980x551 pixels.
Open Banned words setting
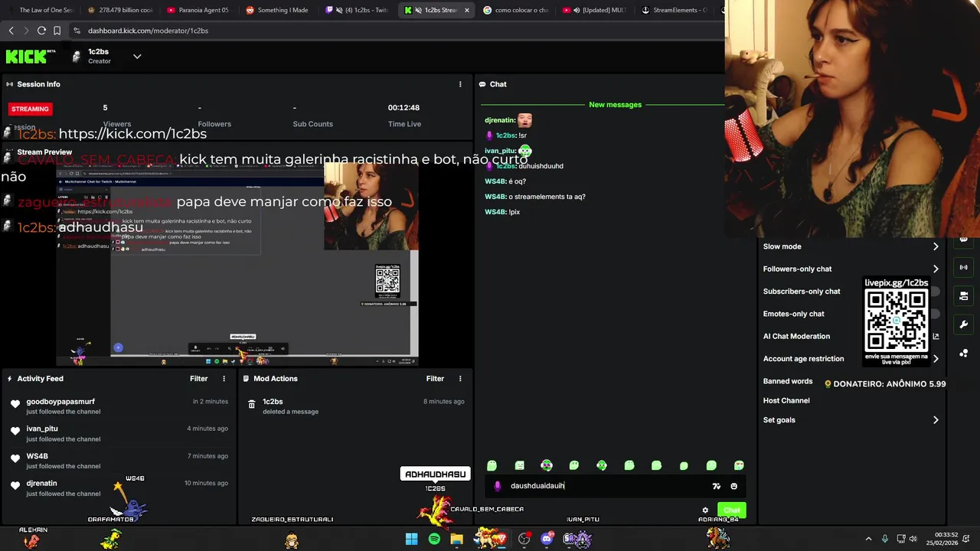click(x=788, y=381)
